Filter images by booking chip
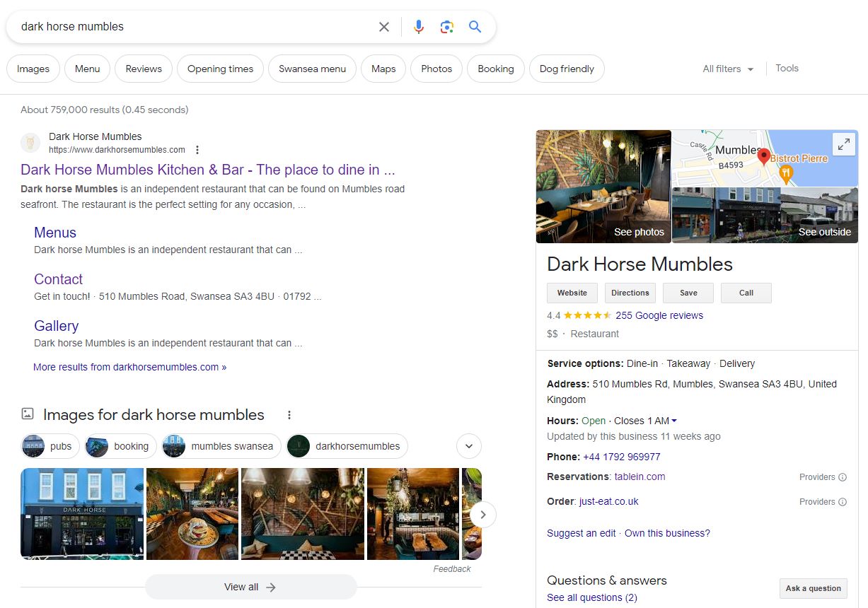 120,446
